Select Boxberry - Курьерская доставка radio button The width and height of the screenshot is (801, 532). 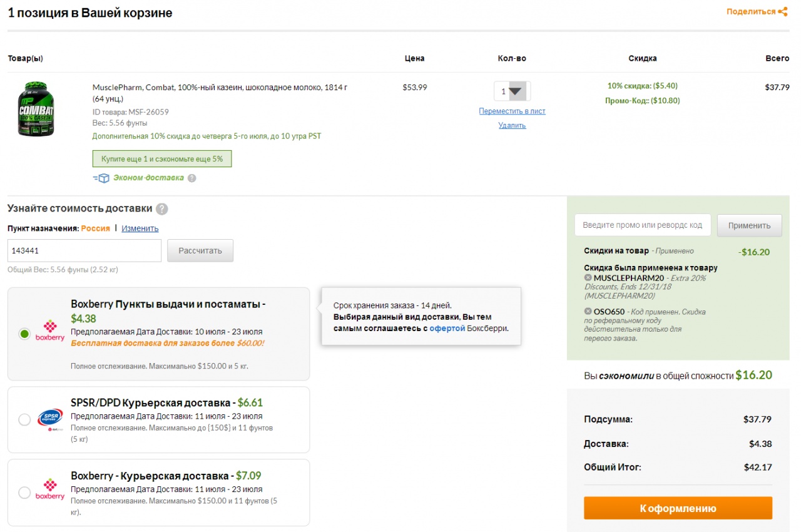tap(24, 493)
